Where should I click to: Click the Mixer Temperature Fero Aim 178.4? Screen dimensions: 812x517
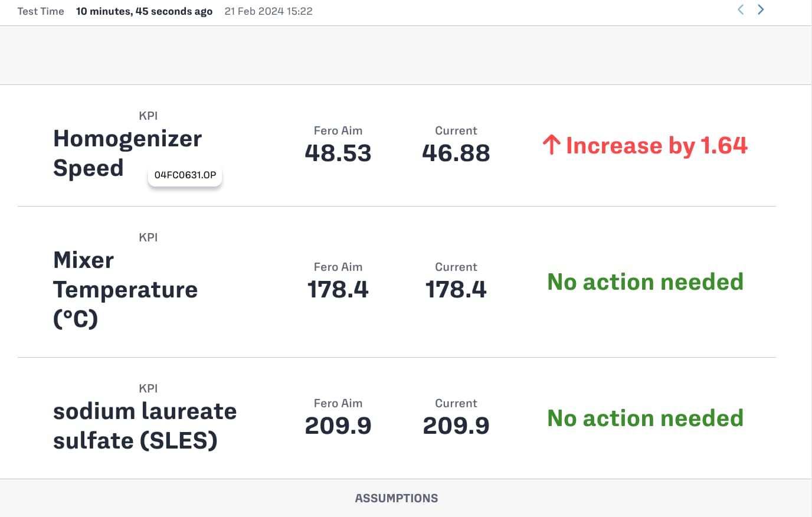(338, 289)
